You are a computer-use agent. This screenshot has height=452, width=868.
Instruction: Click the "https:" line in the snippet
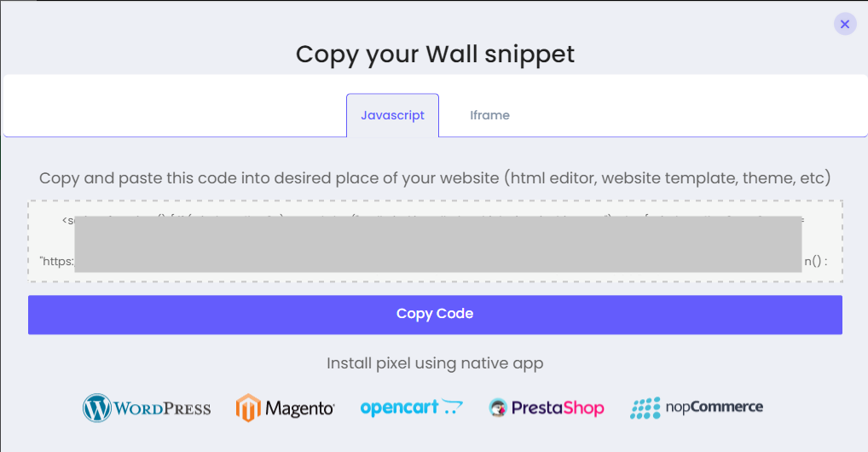[56, 261]
